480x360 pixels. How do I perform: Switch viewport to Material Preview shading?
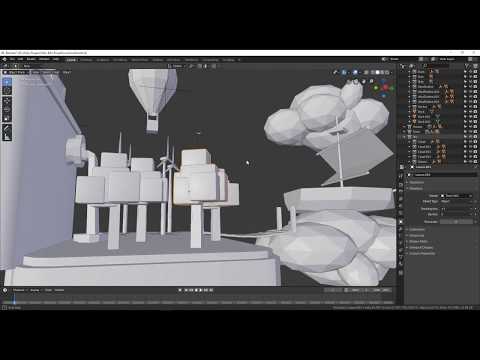[x=382, y=72]
